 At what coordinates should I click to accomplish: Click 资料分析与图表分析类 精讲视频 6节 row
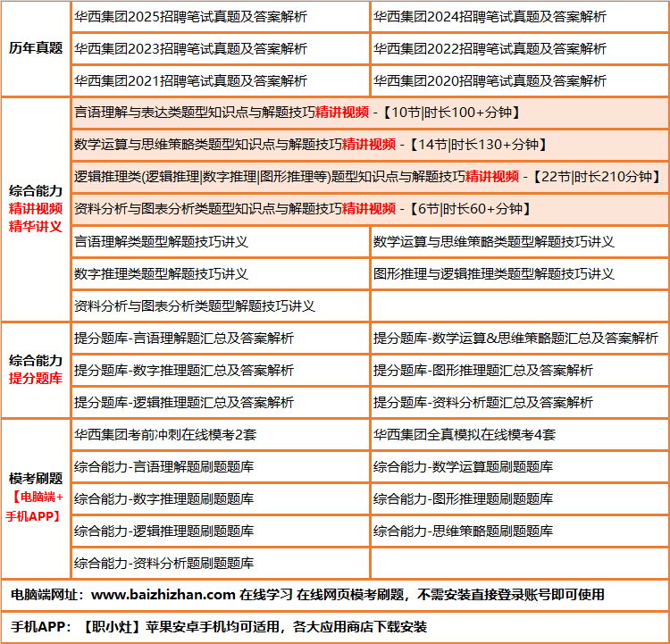click(370, 209)
